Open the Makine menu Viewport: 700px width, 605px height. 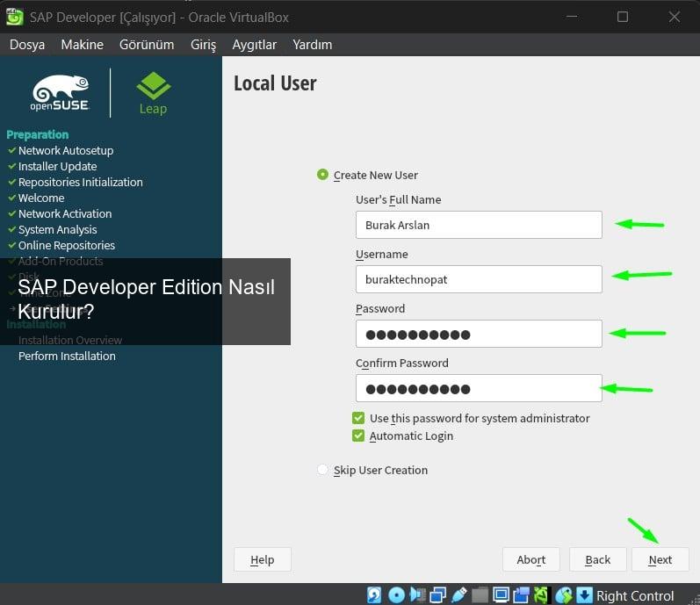(82, 45)
